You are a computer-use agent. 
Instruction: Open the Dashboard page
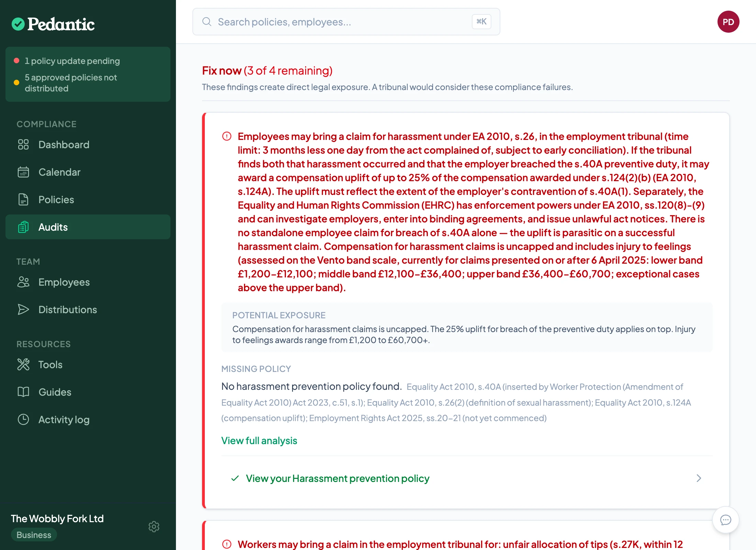point(64,144)
